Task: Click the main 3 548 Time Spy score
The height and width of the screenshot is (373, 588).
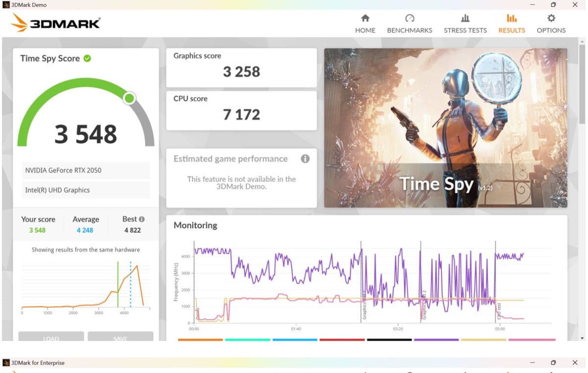Action: tap(86, 134)
